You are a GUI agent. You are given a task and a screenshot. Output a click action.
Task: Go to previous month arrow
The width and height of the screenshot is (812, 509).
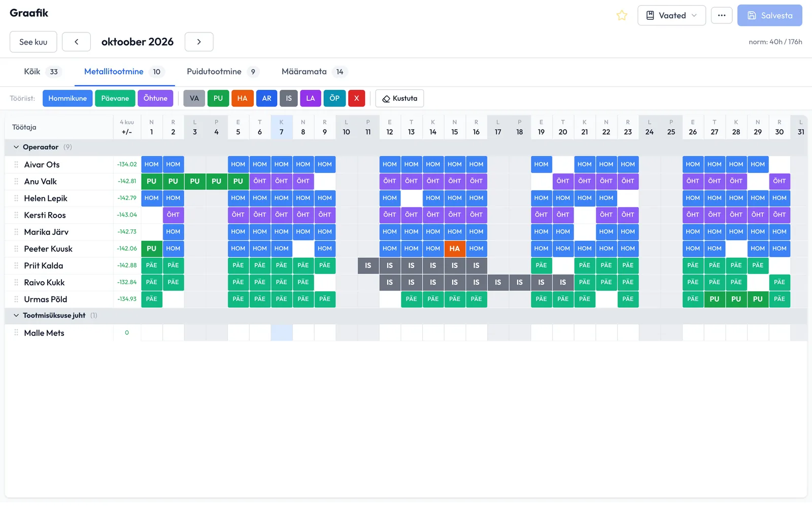point(76,42)
